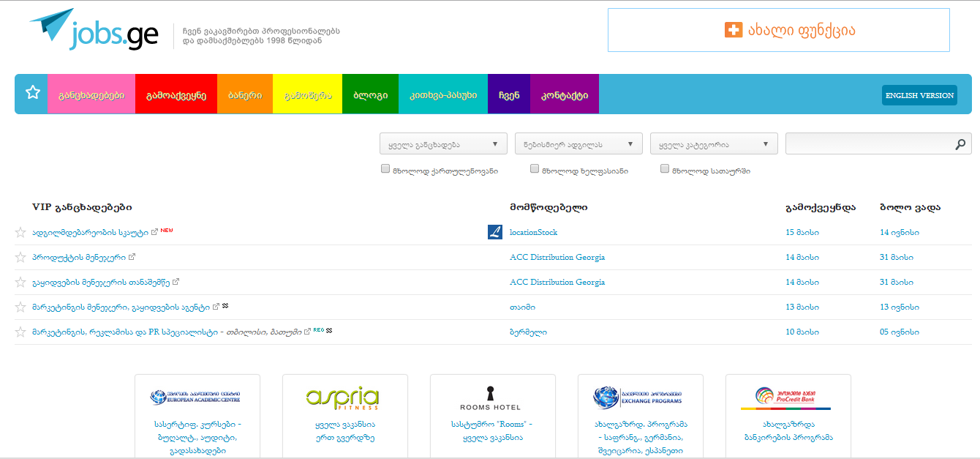Open the ProCredit Bank logo

(786, 398)
